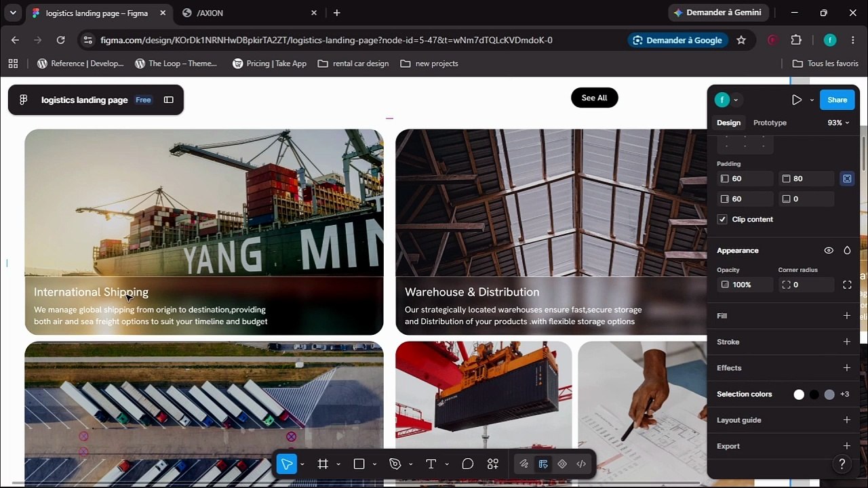
Task: Toggle individual corner radius button
Action: click(x=847, y=285)
